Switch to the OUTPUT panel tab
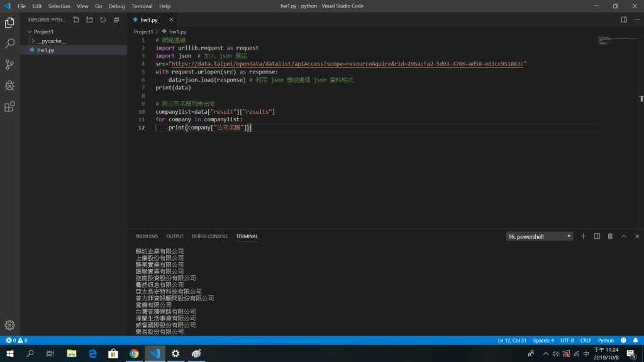This screenshot has width=644, height=362. pyautogui.click(x=175, y=236)
